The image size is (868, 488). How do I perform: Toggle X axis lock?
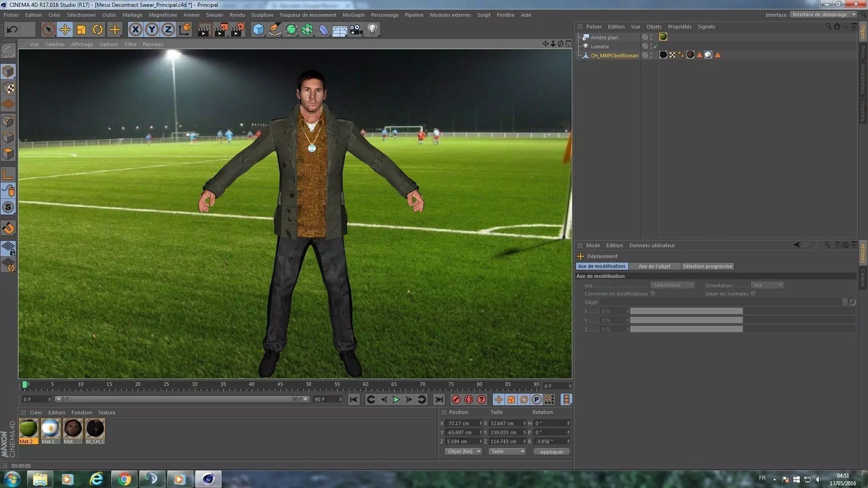(135, 30)
